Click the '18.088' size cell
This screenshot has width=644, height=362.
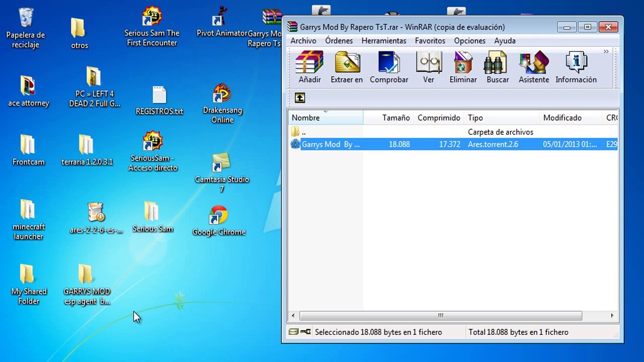(x=399, y=144)
